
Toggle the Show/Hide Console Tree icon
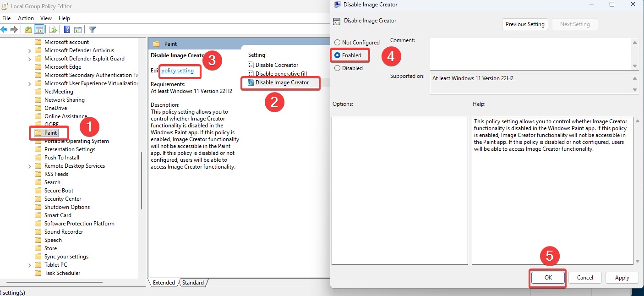coord(38,29)
